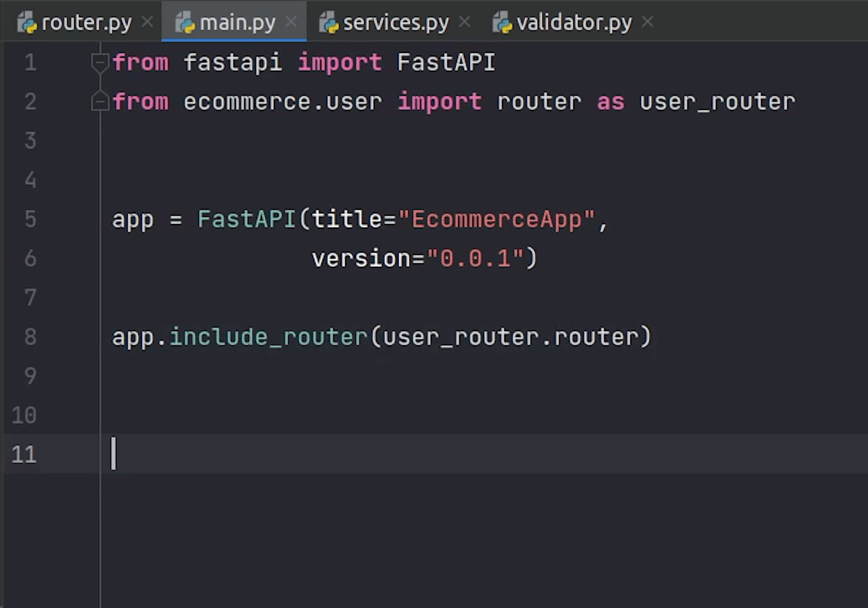Click line number 8 in the gutter
The height and width of the screenshot is (608, 868).
[30, 337]
